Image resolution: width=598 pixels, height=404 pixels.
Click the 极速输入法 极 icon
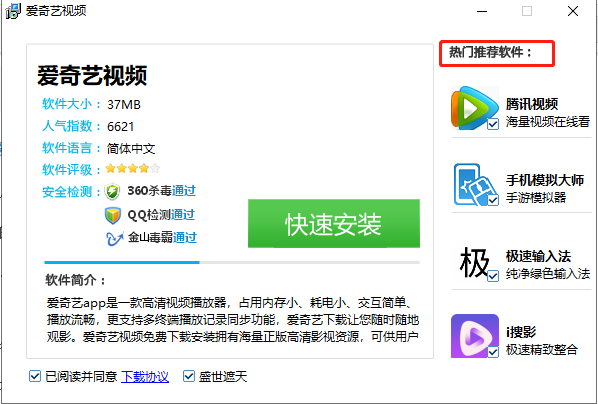tap(474, 262)
